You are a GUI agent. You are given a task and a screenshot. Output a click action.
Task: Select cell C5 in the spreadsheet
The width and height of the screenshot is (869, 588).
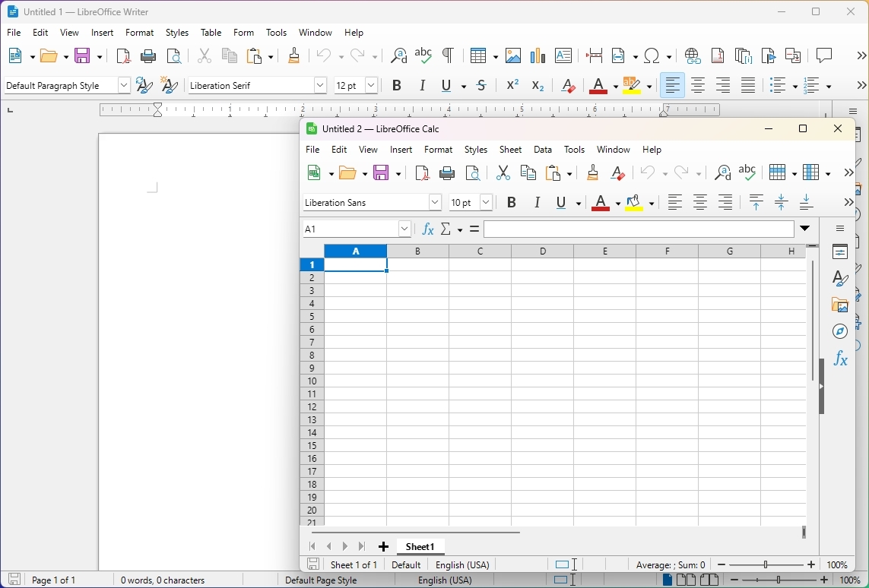tap(479, 317)
